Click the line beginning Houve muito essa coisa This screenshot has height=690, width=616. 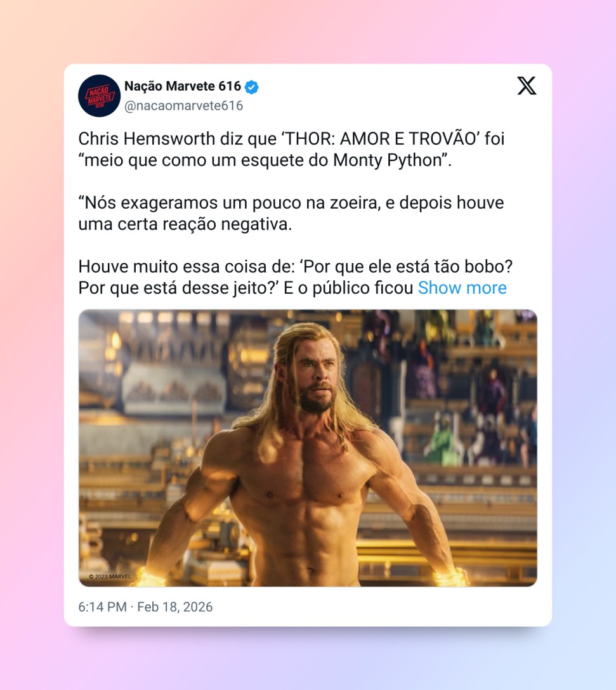(x=296, y=266)
